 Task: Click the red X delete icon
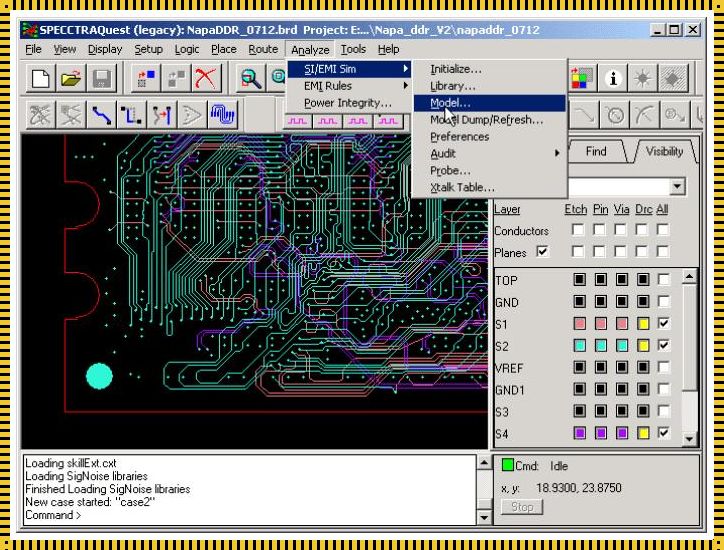pos(206,78)
